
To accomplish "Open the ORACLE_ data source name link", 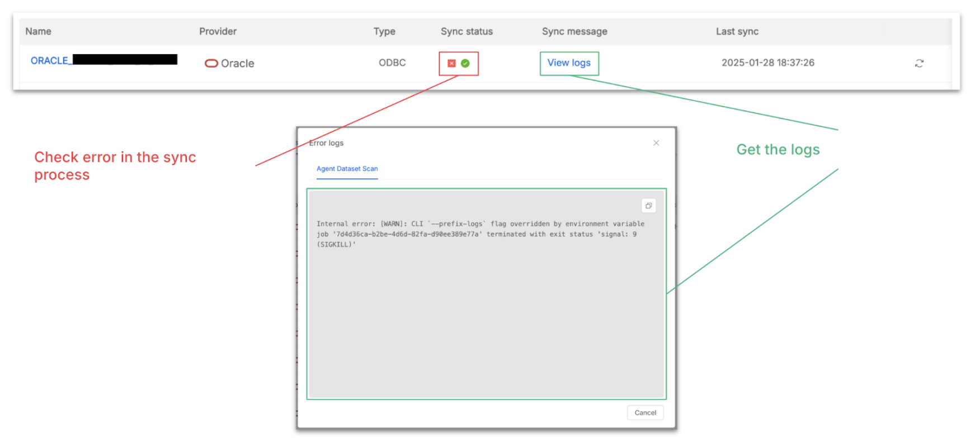I will coord(50,60).
